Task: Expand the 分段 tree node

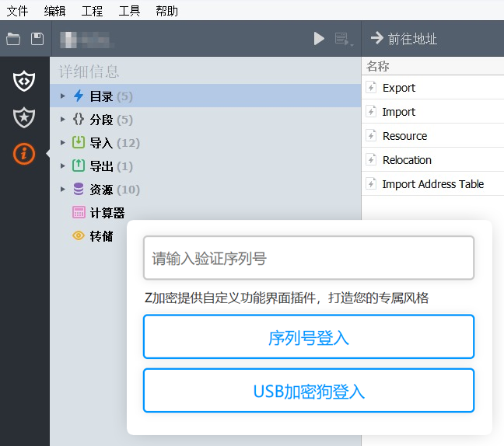Action: (x=63, y=120)
